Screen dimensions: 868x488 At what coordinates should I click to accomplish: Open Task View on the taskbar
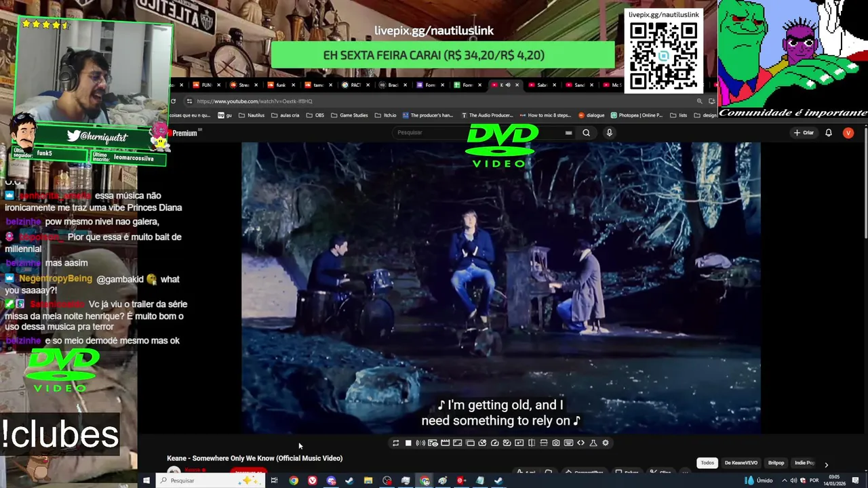point(274,481)
